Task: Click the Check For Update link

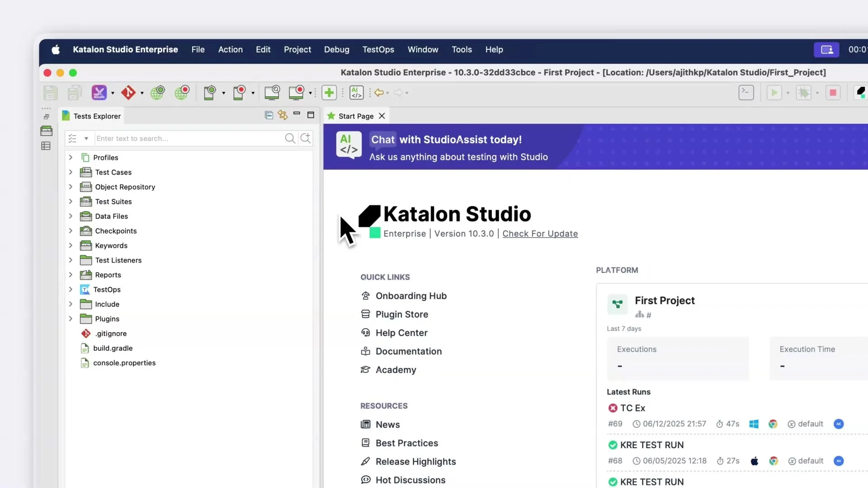Action: pyautogui.click(x=540, y=234)
